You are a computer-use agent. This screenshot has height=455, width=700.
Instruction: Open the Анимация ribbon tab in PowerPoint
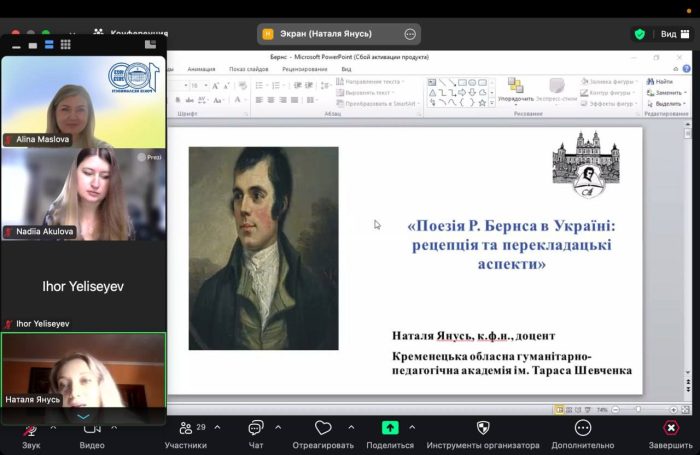click(201, 69)
